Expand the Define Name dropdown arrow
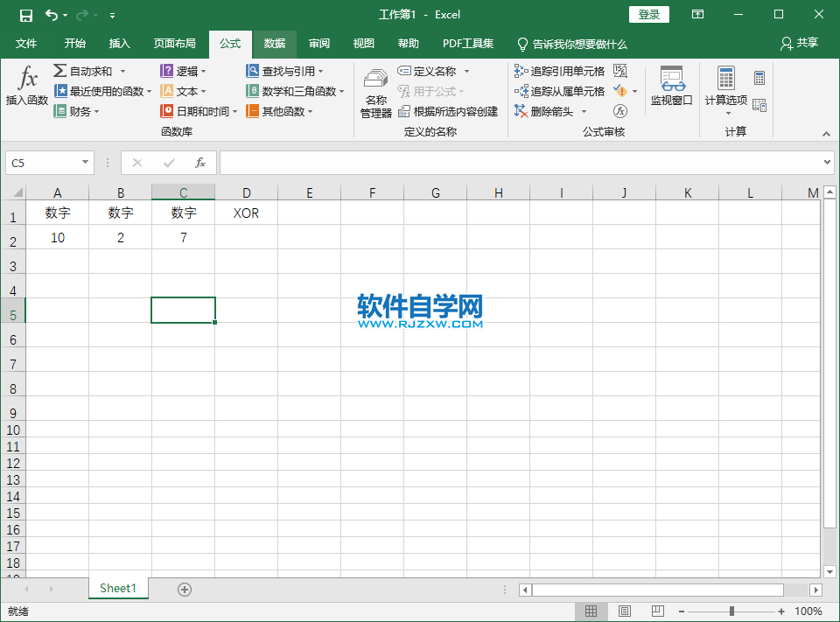 466,71
